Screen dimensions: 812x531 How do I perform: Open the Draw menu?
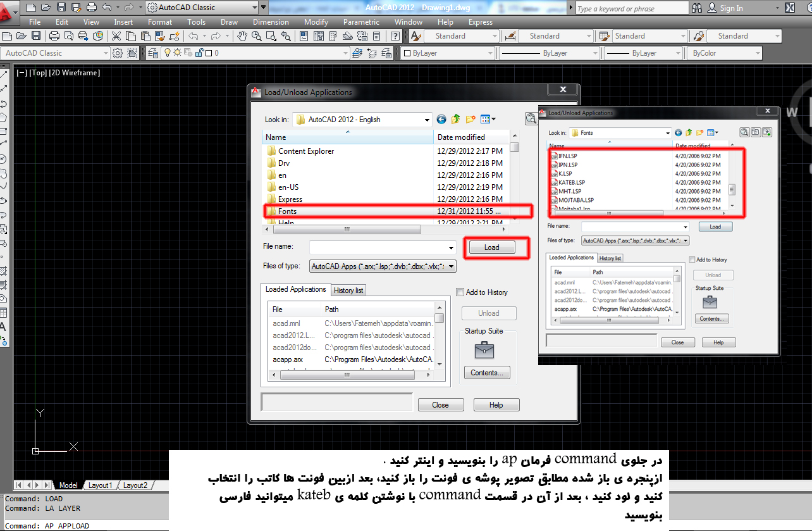pos(230,22)
